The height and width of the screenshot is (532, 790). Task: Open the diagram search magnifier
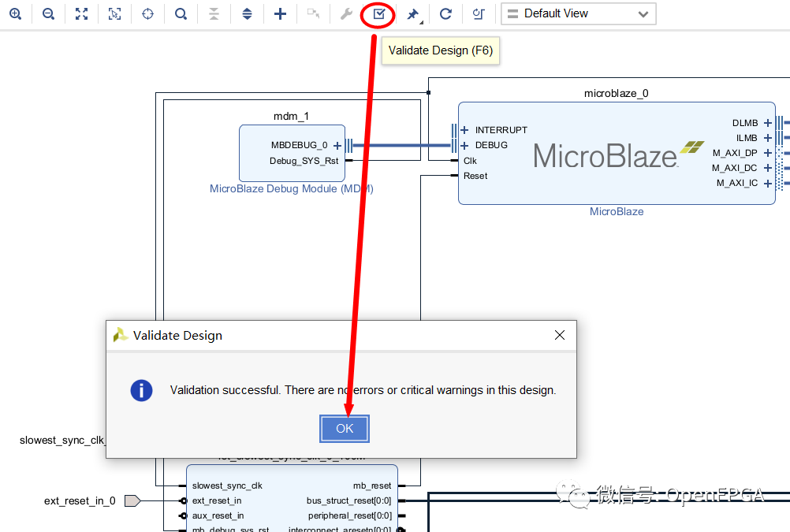pyautogui.click(x=181, y=13)
